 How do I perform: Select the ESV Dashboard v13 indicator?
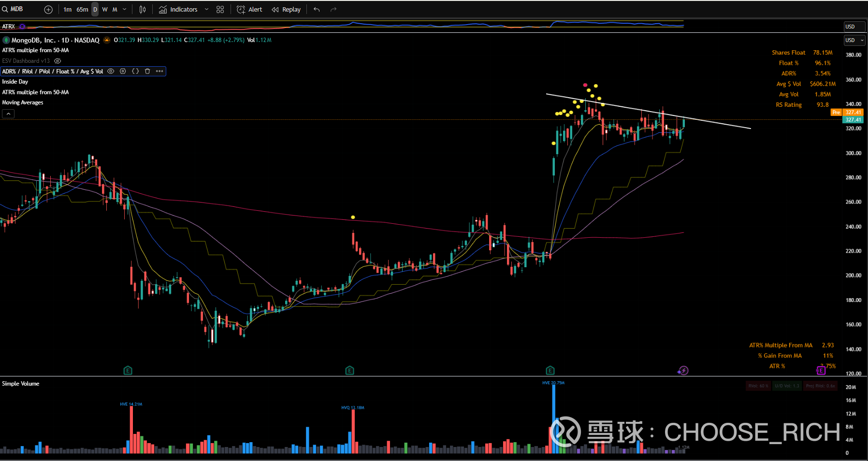click(x=26, y=61)
